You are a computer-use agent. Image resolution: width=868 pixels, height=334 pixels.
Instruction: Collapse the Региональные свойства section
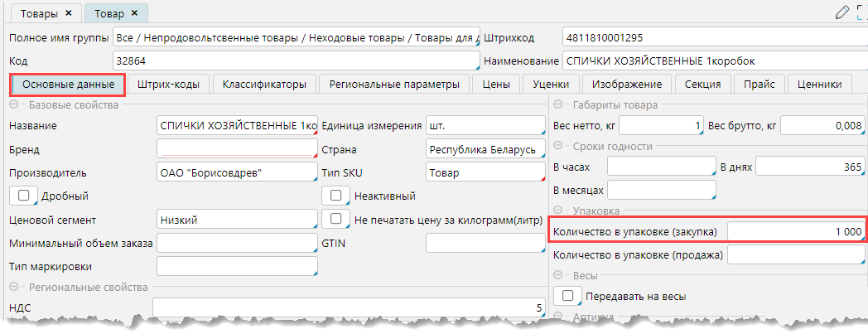point(15,287)
